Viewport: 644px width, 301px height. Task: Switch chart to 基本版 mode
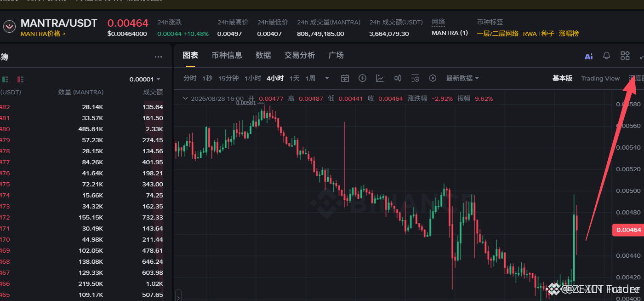[x=562, y=78]
